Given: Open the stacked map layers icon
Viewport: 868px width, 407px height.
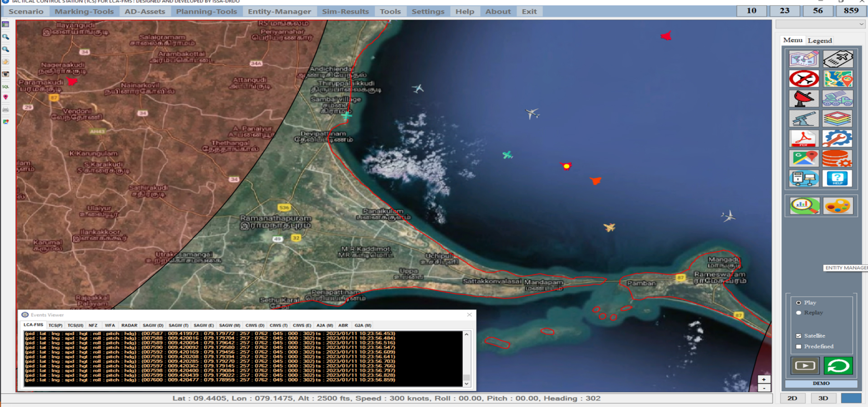Looking at the screenshot, I should point(838,118).
